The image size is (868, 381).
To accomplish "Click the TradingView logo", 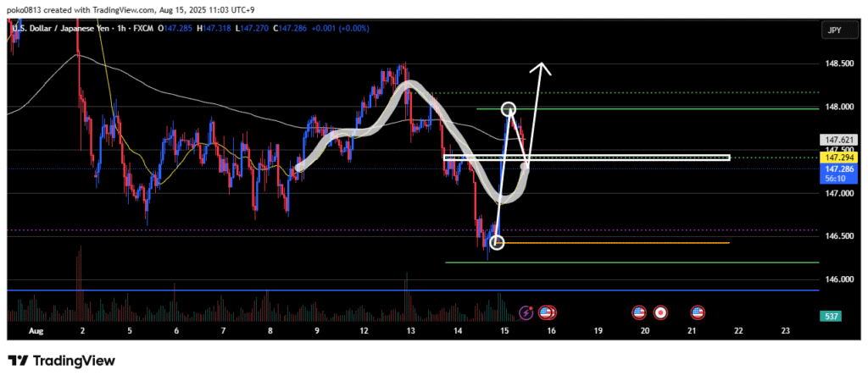I will pos(61,361).
